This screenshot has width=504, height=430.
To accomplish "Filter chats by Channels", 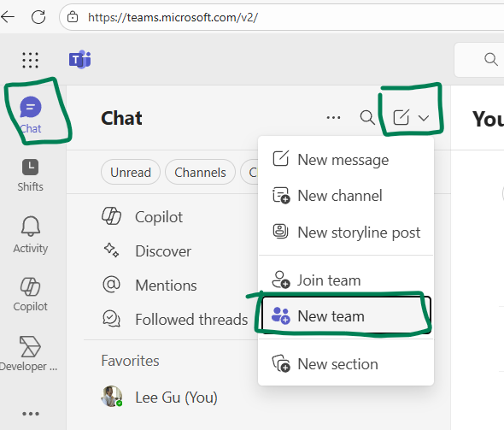I will tap(200, 173).
